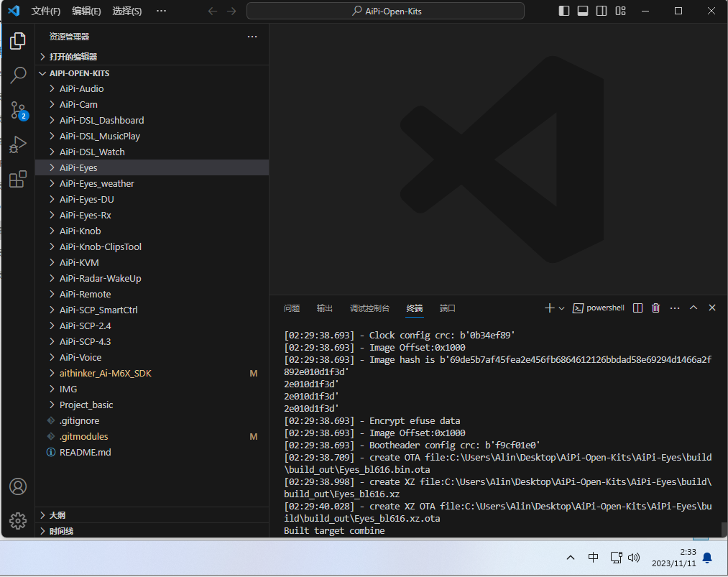This screenshot has width=728, height=577.
Task: Switch to the 问题 panel tab
Action: pyautogui.click(x=292, y=308)
